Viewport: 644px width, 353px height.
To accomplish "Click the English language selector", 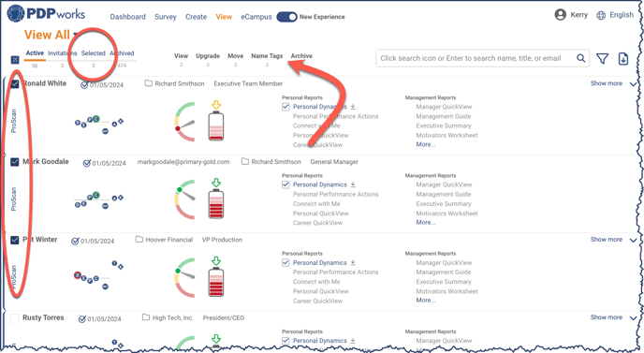I will point(622,15).
